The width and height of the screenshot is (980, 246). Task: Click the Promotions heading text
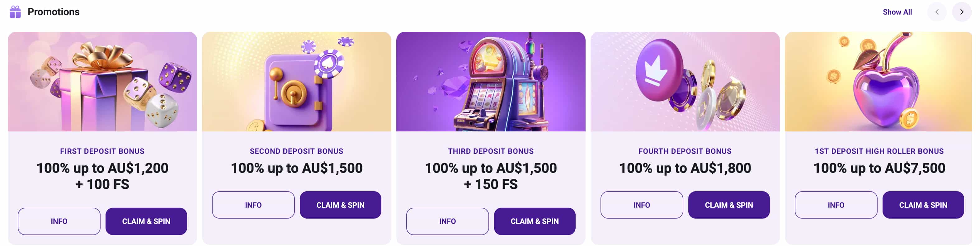tap(54, 12)
